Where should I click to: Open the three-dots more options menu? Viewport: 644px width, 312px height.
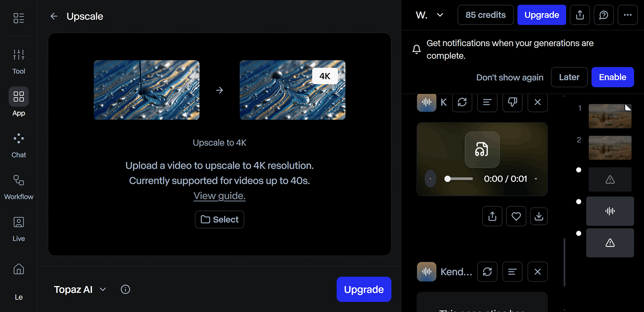pyautogui.click(x=627, y=15)
